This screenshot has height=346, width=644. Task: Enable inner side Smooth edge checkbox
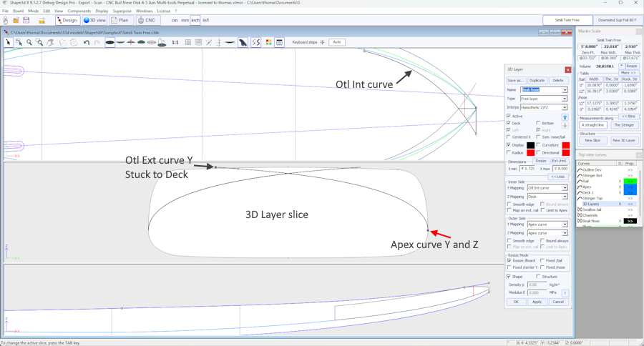click(x=509, y=204)
